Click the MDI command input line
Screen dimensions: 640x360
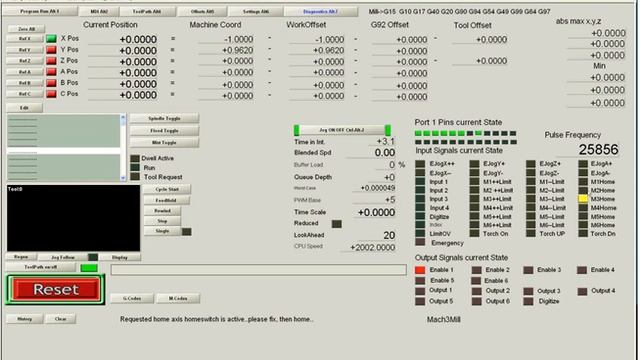click(x=258, y=269)
